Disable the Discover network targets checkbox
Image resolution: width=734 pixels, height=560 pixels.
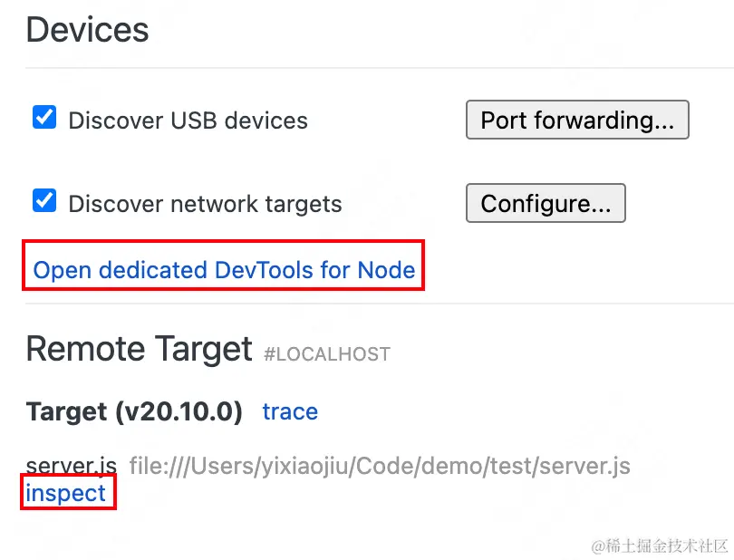point(44,200)
